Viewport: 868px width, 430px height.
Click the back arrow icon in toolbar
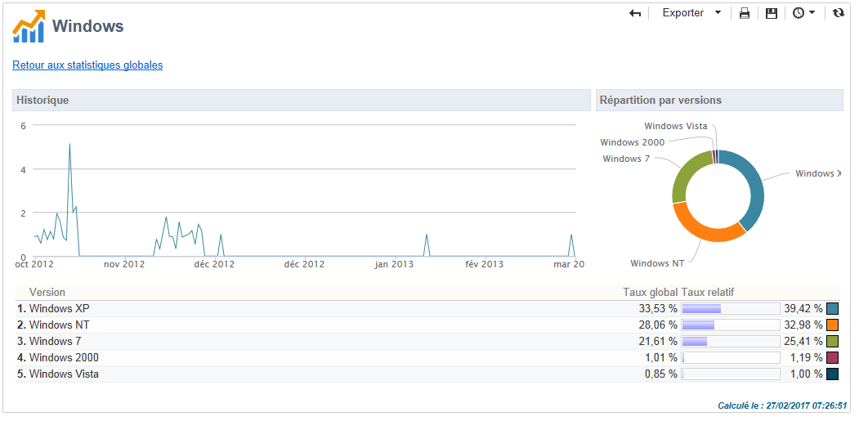(x=635, y=13)
